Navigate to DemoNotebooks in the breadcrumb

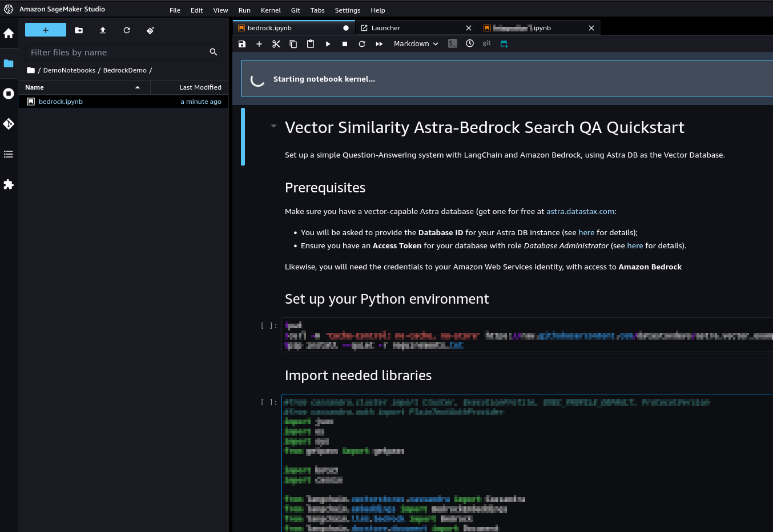[x=69, y=70]
